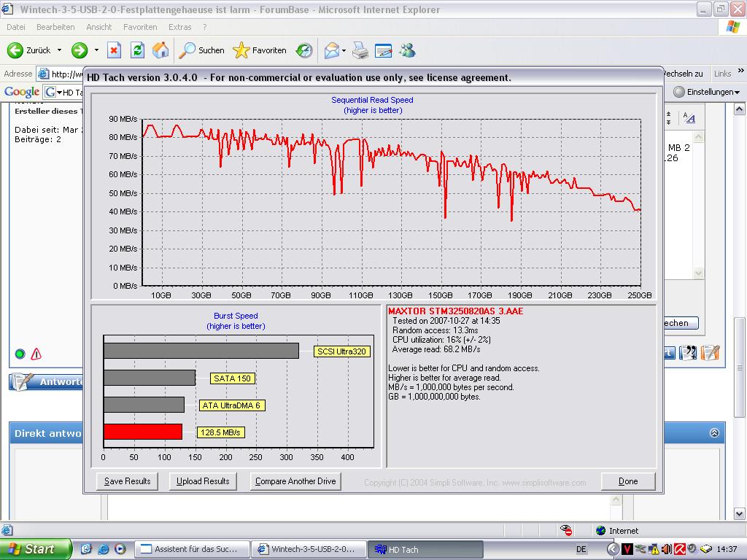Click the Antworten reply button
This screenshot has width=747, height=560.
pos(47,381)
